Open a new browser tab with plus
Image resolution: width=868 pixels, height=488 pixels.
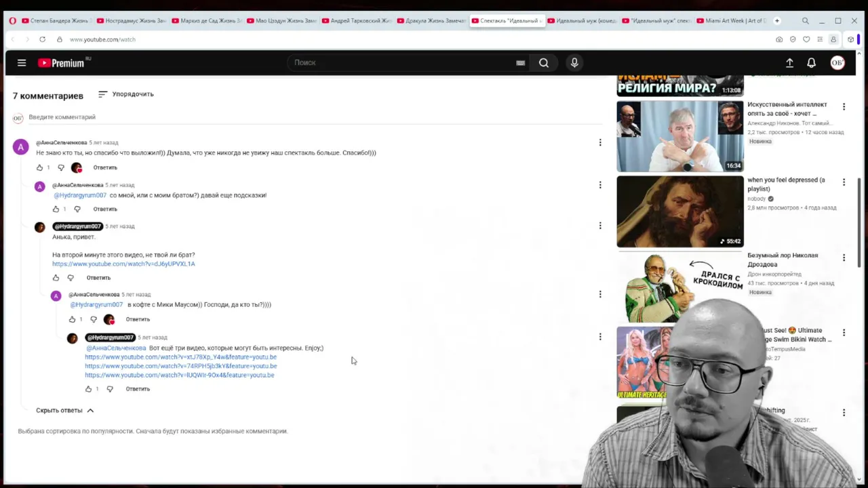click(x=776, y=21)
